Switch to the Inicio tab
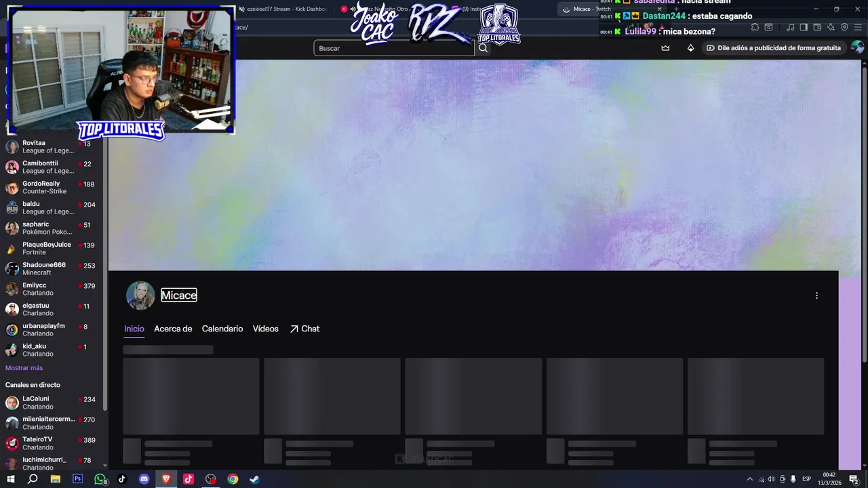Image resolution: width=868 pixels, height=488 pixels. point(134,329)
